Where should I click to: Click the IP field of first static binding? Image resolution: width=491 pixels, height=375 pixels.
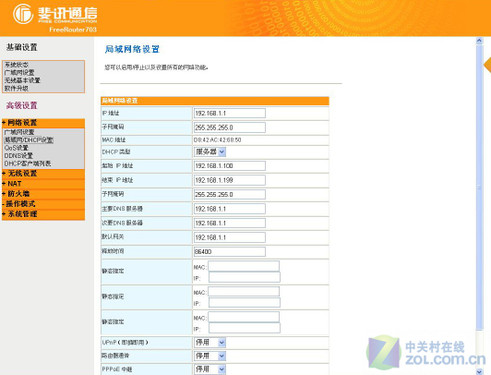244,277
